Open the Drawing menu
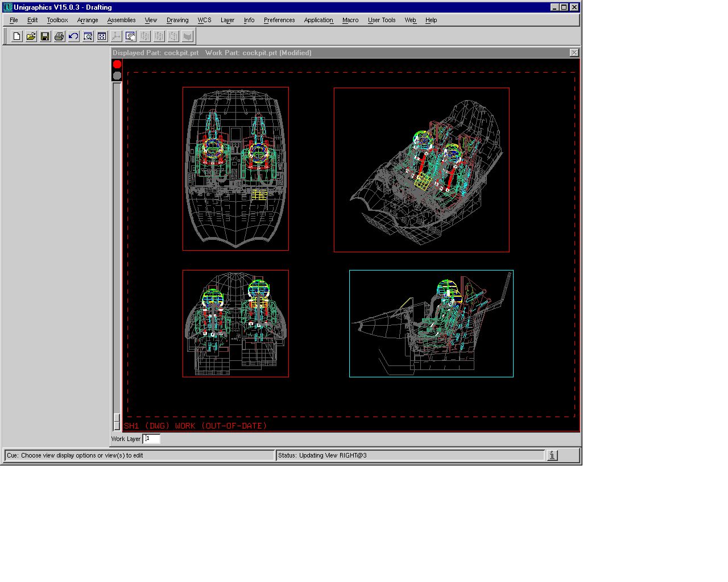The image size is (728, 582). pyautogui.click(x=177, y=20)
